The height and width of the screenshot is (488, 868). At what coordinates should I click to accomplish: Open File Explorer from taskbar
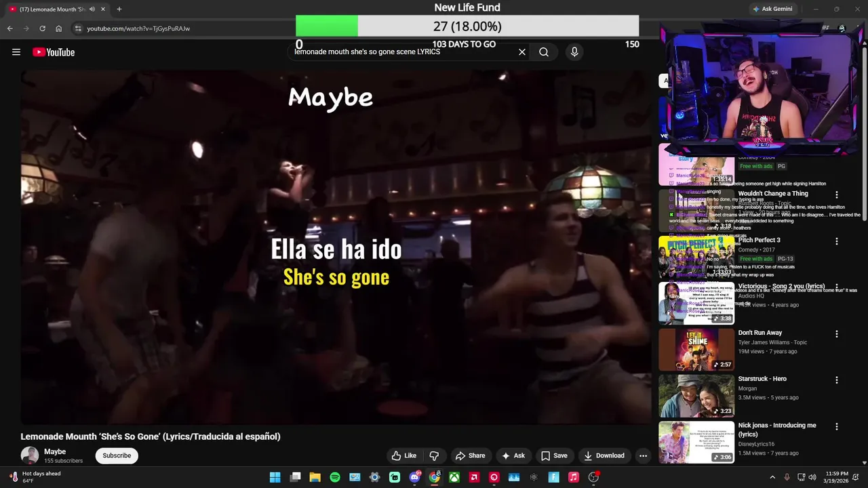pyautogui.click(x=315, y=477)
